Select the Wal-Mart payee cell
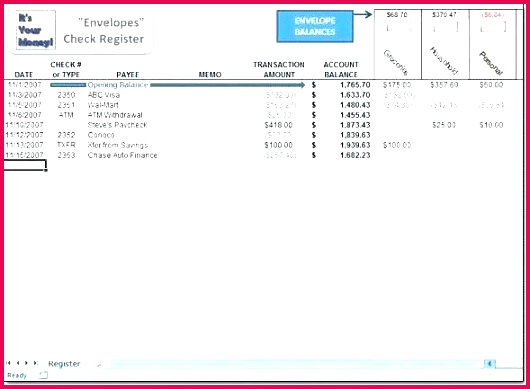 [103, 105]
